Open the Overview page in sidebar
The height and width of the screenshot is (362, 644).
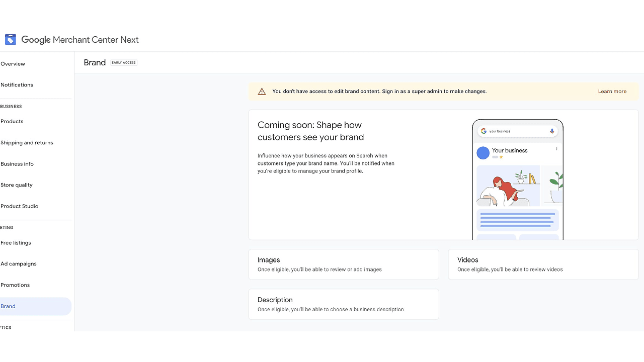coord(13,64)
